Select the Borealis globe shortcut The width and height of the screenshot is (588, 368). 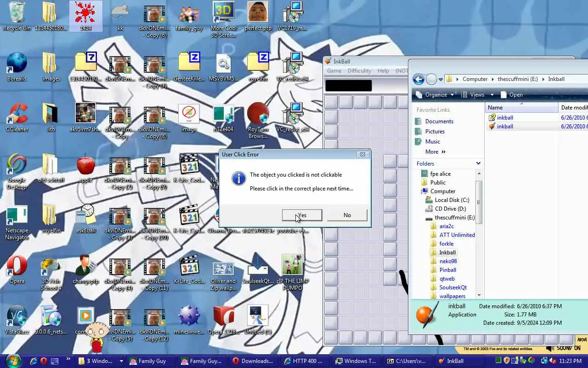point(17,67)
